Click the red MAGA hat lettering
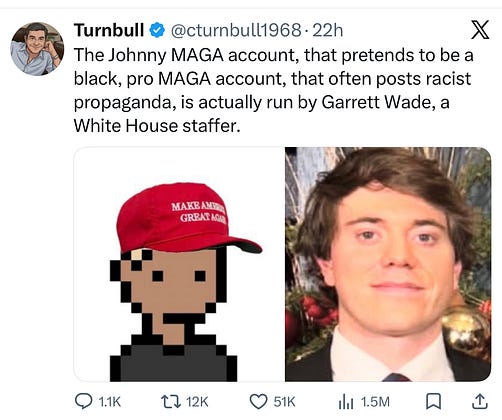This screenshot has width=502, height=420. coord(199,212)
